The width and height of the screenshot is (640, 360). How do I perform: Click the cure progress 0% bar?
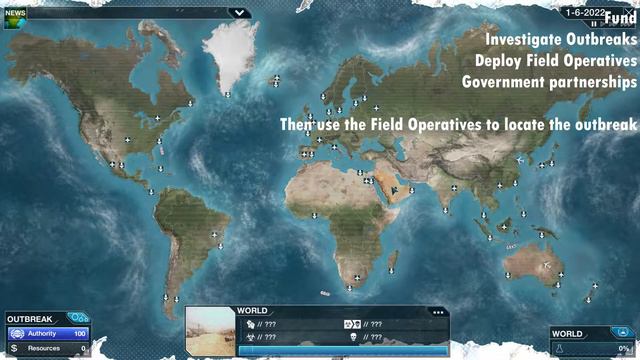pyautogui.click(x=593, y=349)
